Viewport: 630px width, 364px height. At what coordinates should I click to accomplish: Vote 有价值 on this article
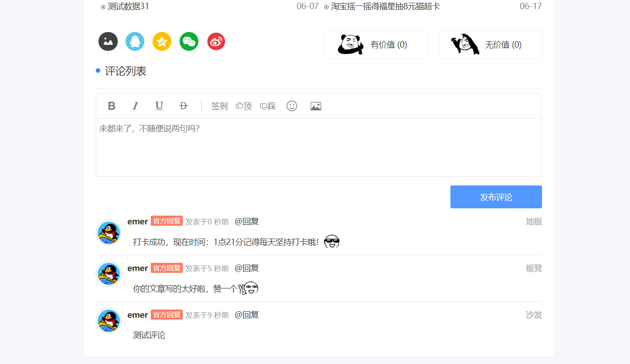point(376,44)
